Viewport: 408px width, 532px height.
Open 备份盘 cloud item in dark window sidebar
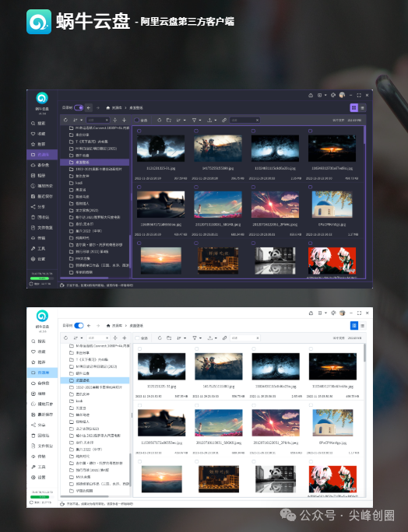pyautogui.click(x=40, y=165)
